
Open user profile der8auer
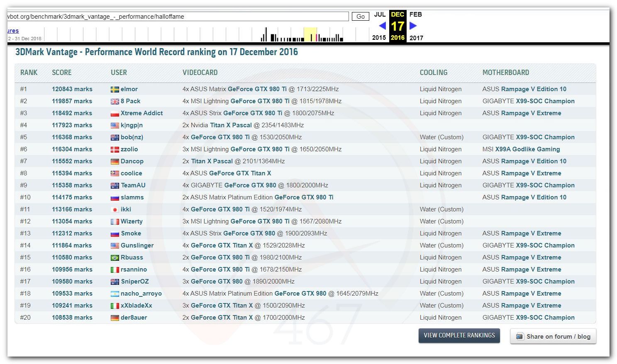coord(134,318)
